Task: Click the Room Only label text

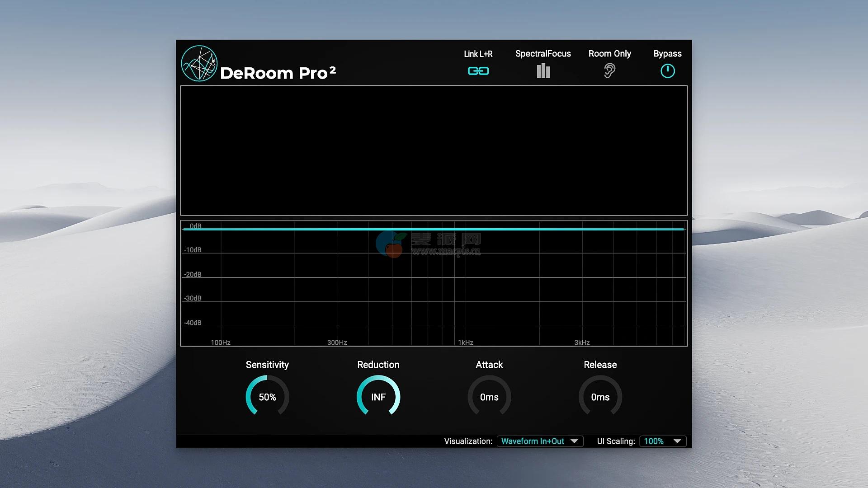Action: click(x=609, y=54)
